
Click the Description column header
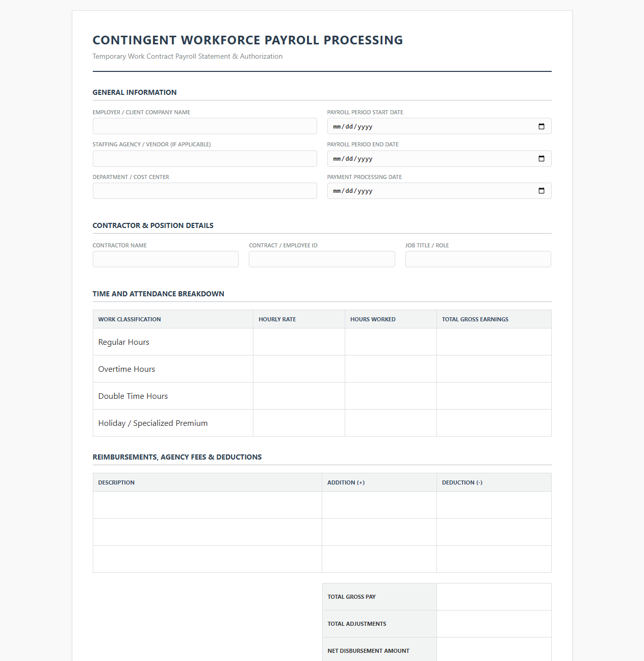(116, 482)
